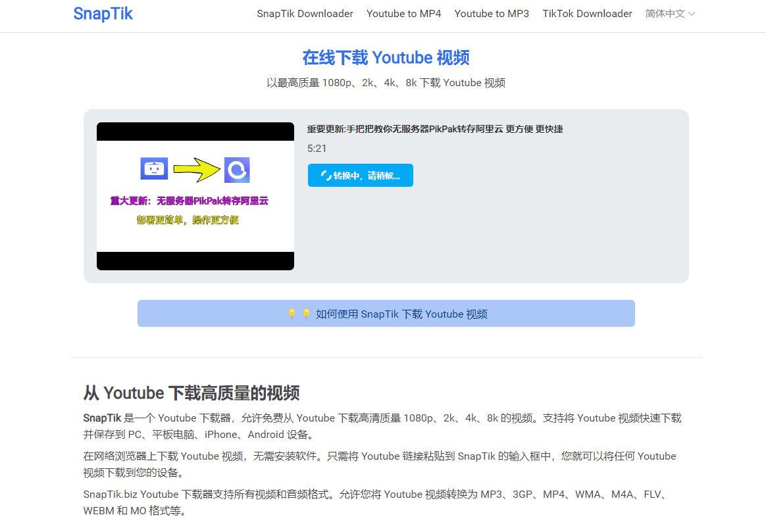Screen dimensions: 766x532
Task: Click the yellow arrow in the thumbnail
Action: point(195,170)
